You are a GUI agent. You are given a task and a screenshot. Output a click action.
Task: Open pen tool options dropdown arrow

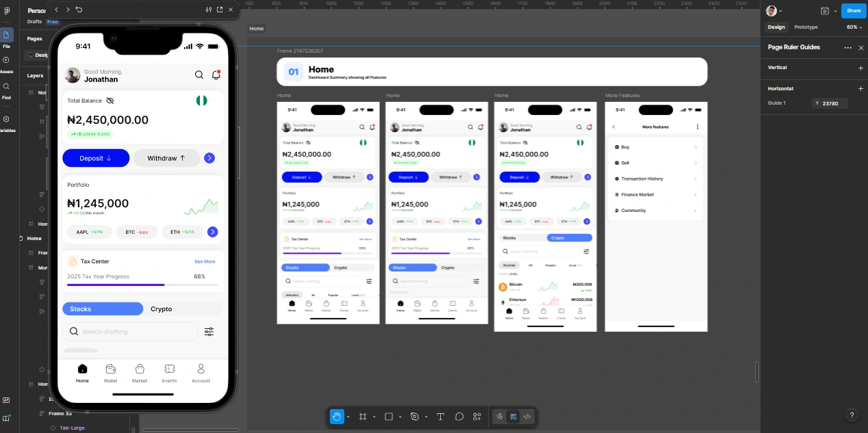point(426,417)
